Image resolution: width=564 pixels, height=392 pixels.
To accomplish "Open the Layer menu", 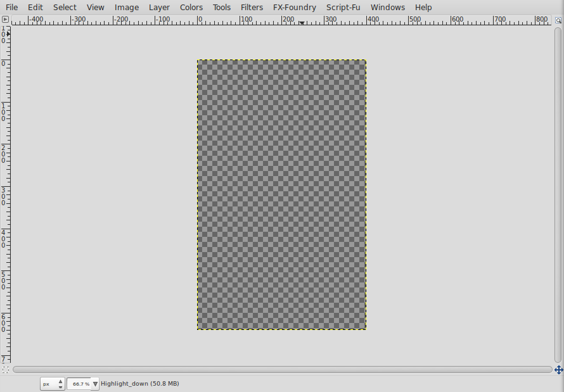I will tap(159, 7).
